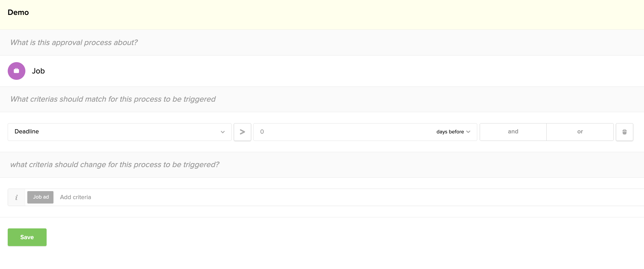This screenshot has width=644, height=269.
Task: Click the days before chevron arrow
Action: point(468,132)
